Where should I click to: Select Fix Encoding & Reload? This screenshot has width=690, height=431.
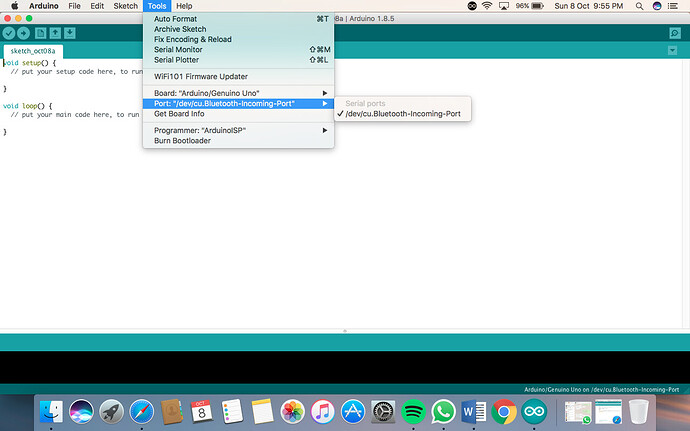click(x=239, y=39)
